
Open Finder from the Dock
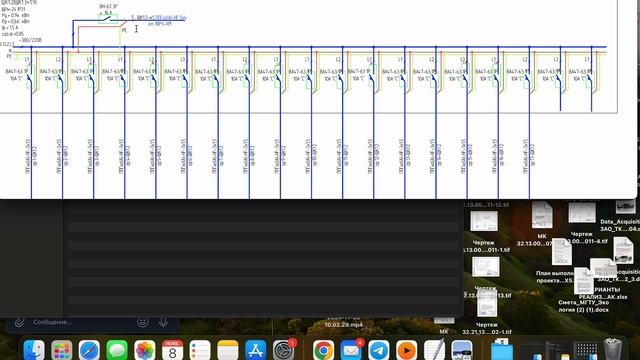(x=34, y=350)
